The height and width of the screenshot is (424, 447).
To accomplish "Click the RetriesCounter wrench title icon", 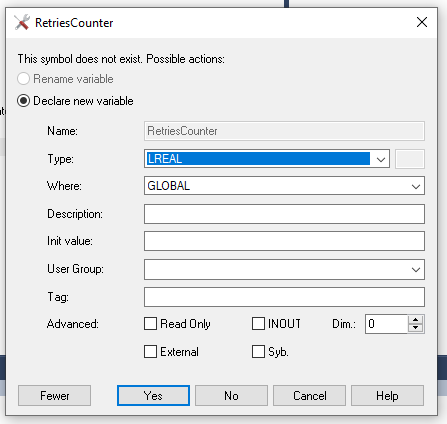I will click(x=22, y=23).
